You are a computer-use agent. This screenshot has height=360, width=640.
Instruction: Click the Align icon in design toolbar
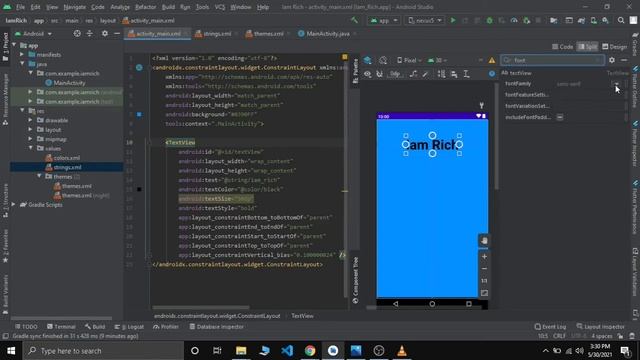tap(454, 74)
